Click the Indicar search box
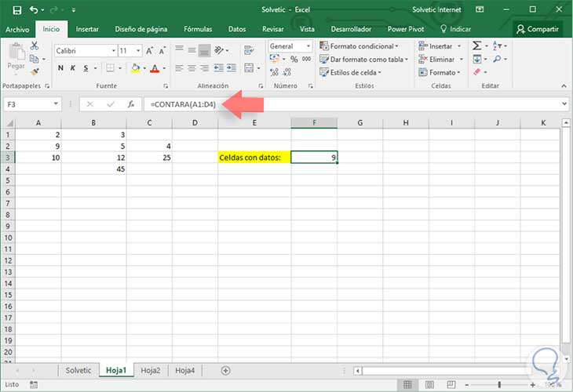 click(x=455, y=29)
